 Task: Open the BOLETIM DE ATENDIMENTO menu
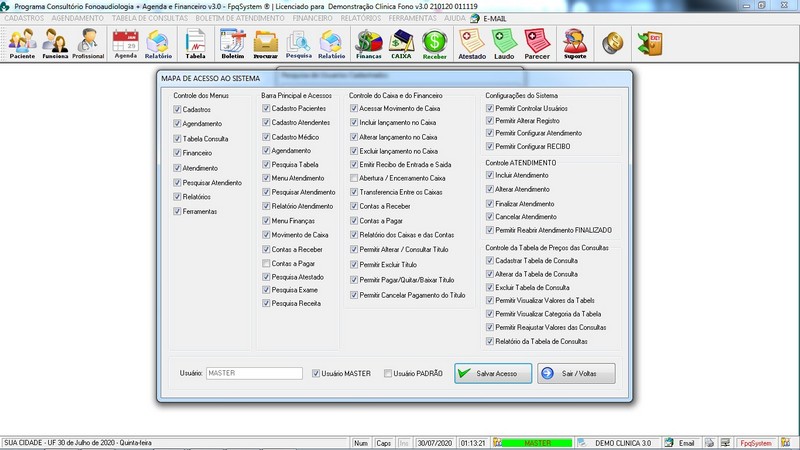tap(240, 18)
